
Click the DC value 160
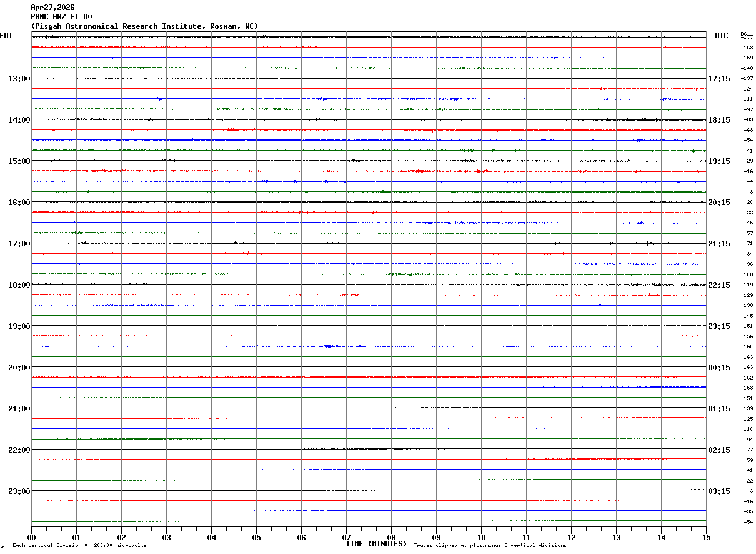click(x=749, y=346)
